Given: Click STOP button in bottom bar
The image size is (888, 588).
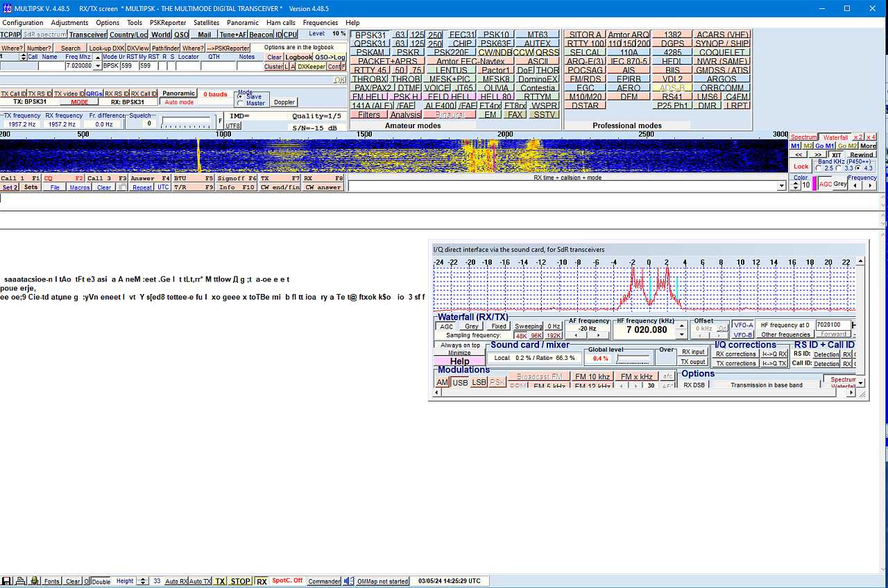Looking at the screenshot, I should (x=241, y=581).
